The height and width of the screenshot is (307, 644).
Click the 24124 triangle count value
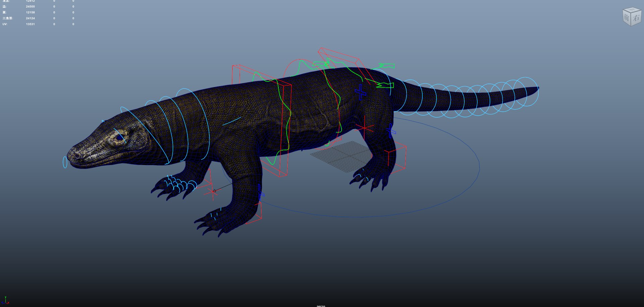(x=30, y=18)
